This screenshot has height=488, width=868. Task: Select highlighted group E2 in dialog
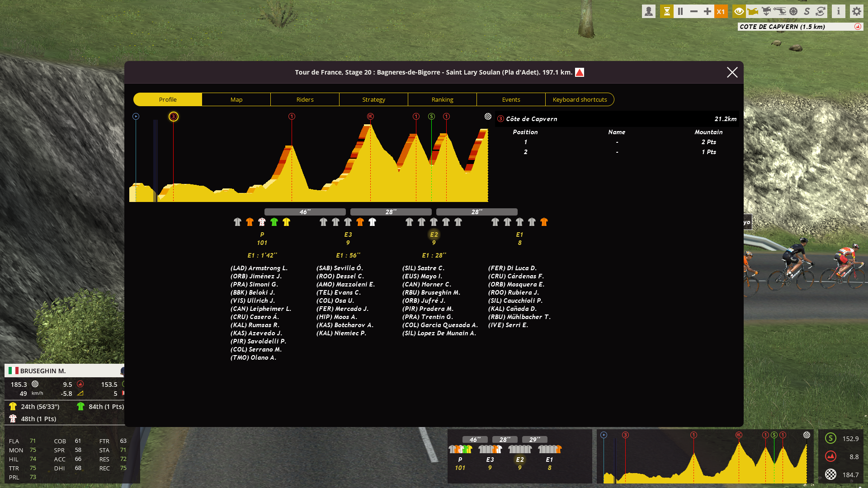tap(434, 235)
